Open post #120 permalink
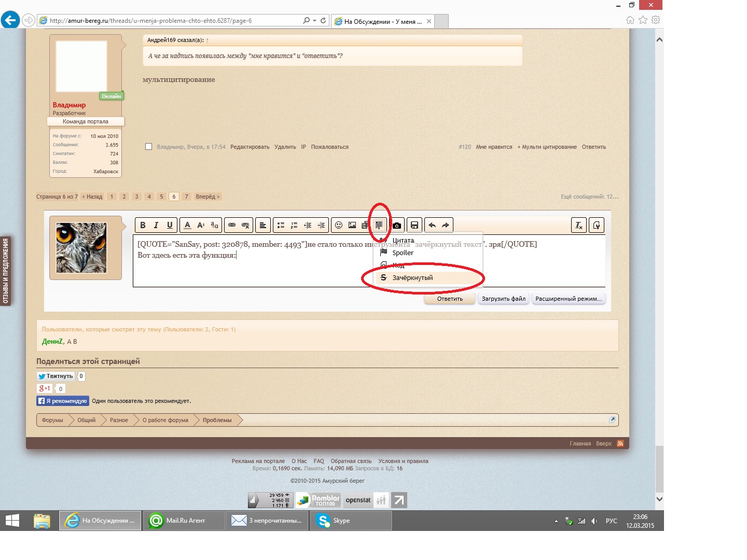Image resolution: width=747 pixels, height=560 pixels. pos(465,147)
